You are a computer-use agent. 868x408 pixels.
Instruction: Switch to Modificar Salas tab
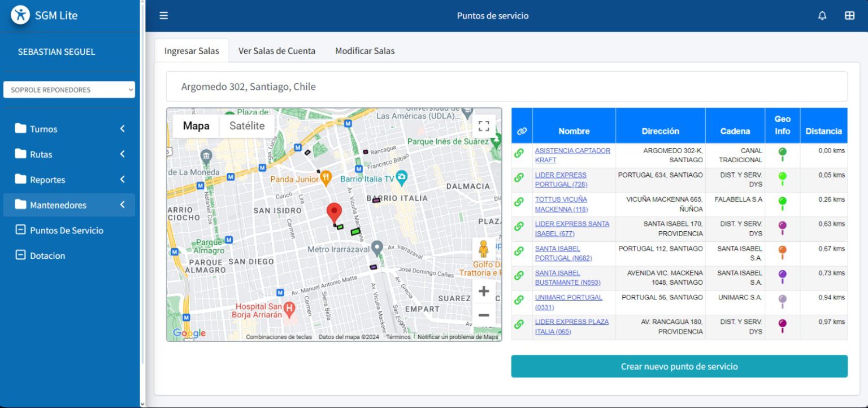(365, 51)
